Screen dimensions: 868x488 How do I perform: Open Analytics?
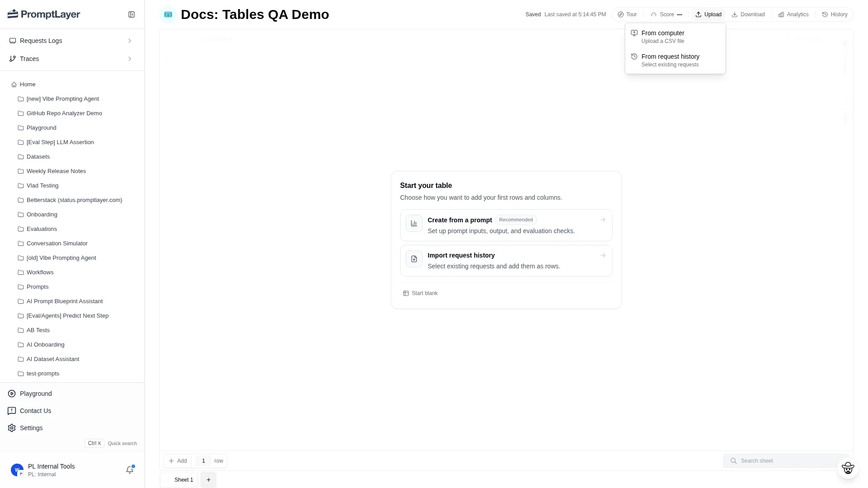click(793, 14)
